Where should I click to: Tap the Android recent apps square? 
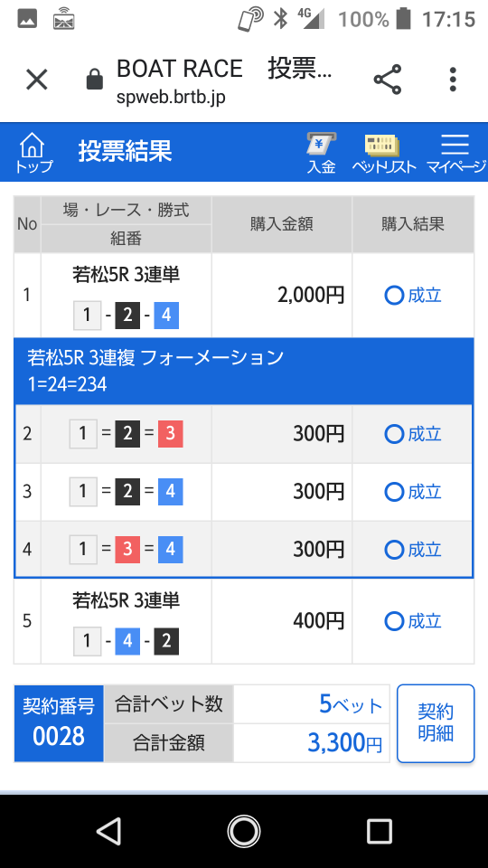pyautogui.click(x=379, y=831)
